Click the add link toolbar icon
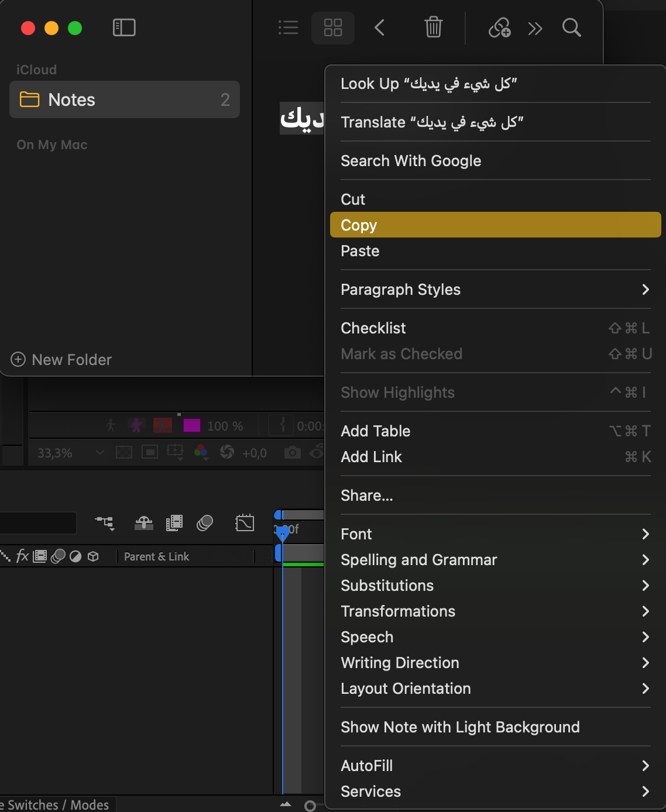The width and height of the screenshot is (666, 812). 499,27
